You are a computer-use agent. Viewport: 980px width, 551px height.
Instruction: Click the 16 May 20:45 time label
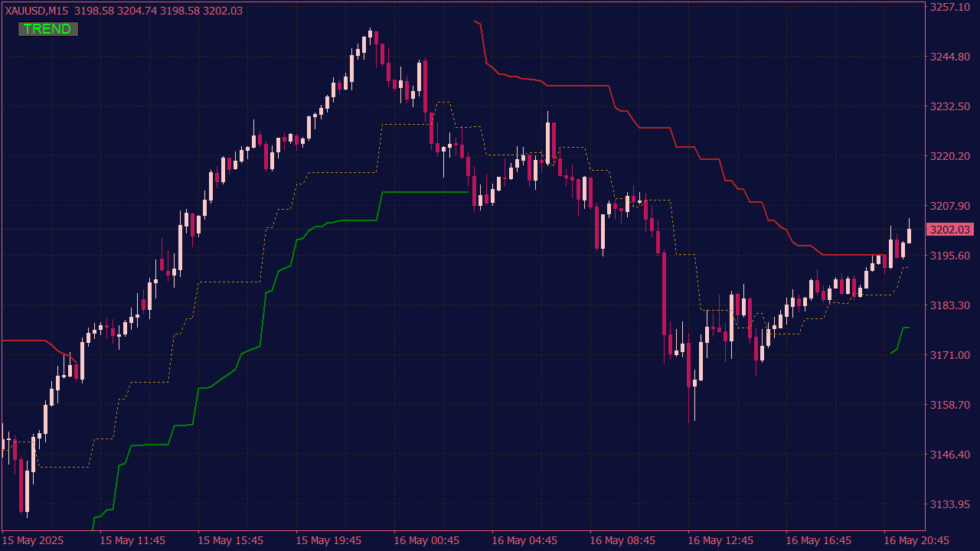(x=916, y=541)
